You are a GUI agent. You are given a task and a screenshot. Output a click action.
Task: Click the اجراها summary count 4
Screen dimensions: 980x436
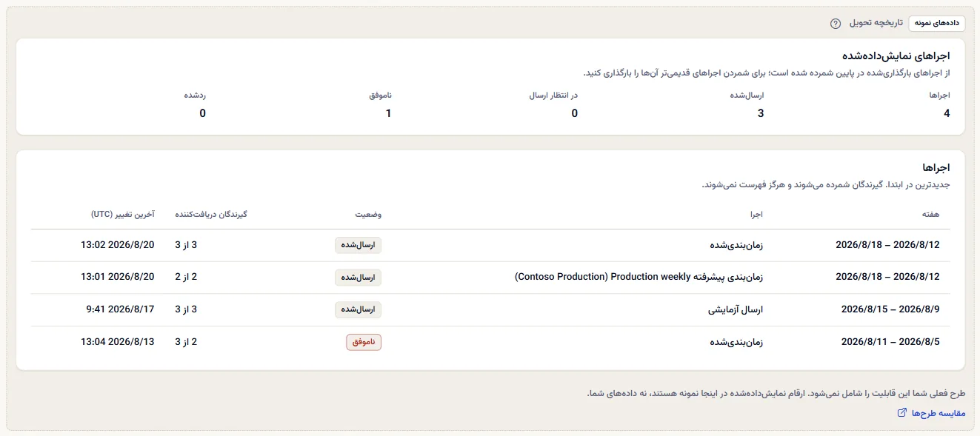point(947,113)
